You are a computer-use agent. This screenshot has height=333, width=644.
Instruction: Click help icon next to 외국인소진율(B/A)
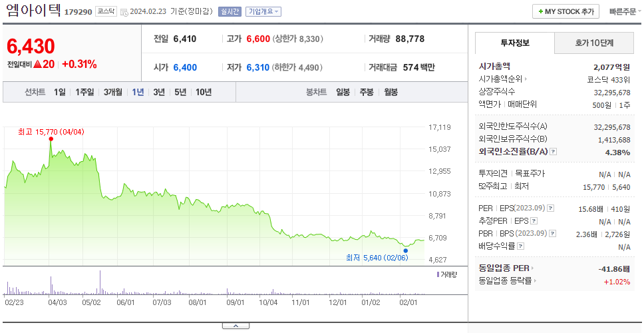tap(554, 152)
